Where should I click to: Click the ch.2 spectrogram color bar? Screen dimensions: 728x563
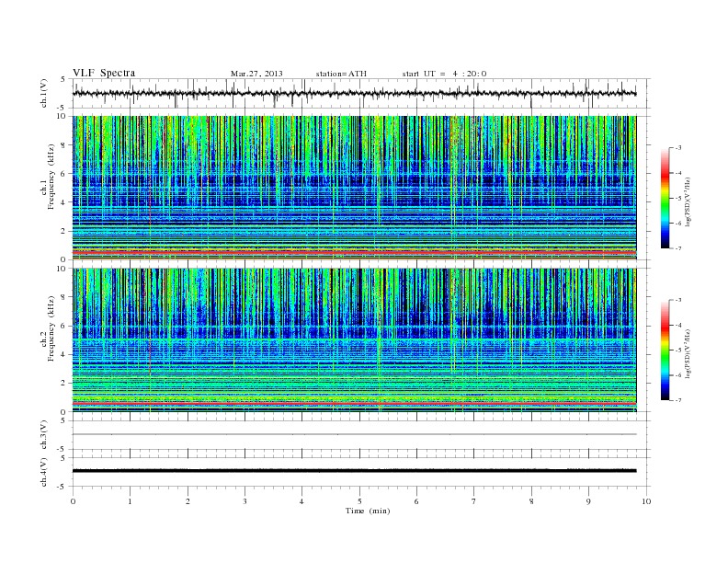665,350
